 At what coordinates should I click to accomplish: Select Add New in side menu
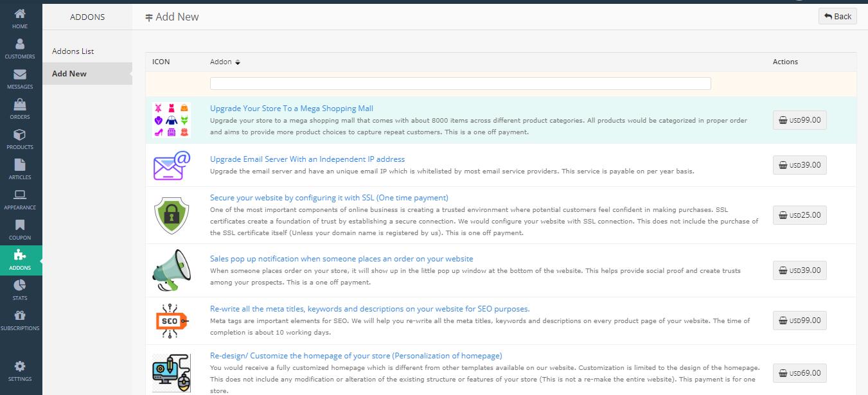click(x=69, y=74)
